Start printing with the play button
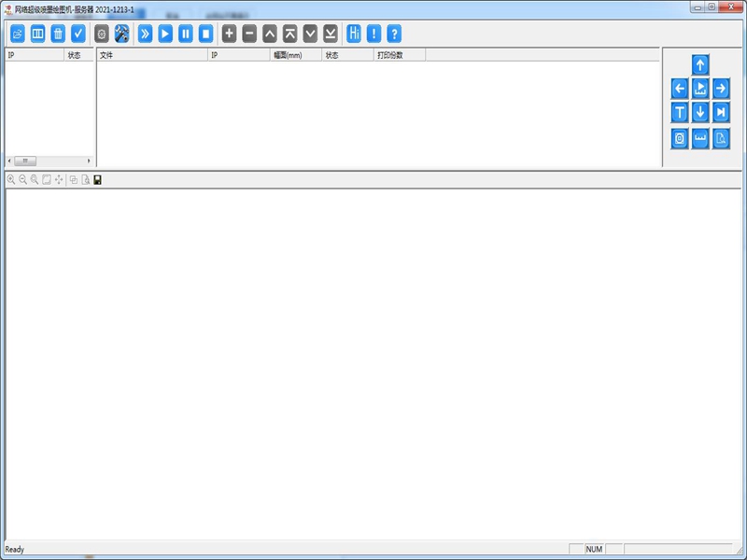The width and height of the screenshot is (747, 560). [167, 34]
